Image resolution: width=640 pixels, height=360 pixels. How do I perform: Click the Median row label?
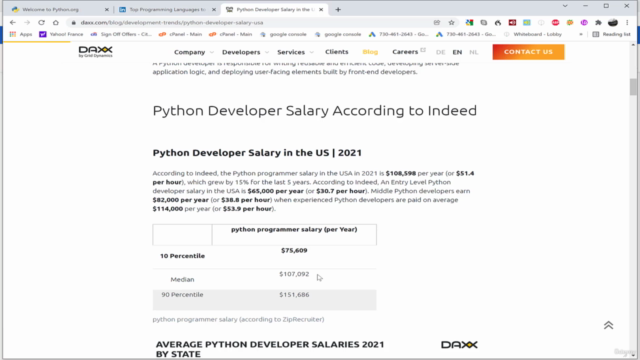pyautogui.click(x=182, y=280)
